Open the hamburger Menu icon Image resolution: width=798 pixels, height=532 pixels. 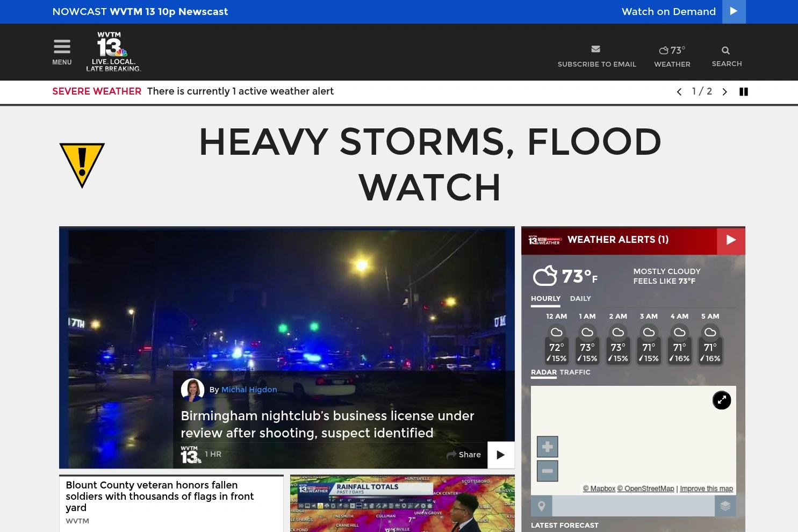pos(62,47)
